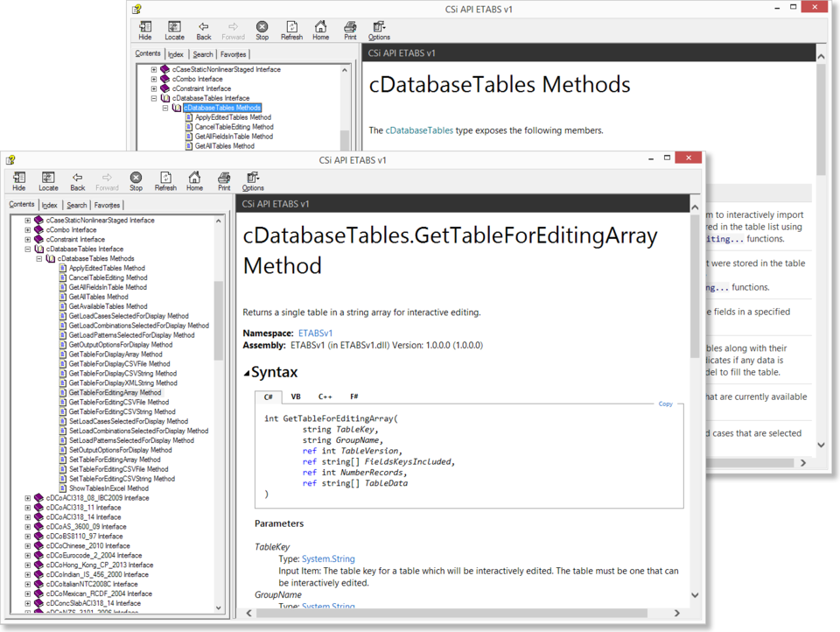Click book icon of cDCoACI318_14 Interface
840x632 pixels.
point(38,516)
